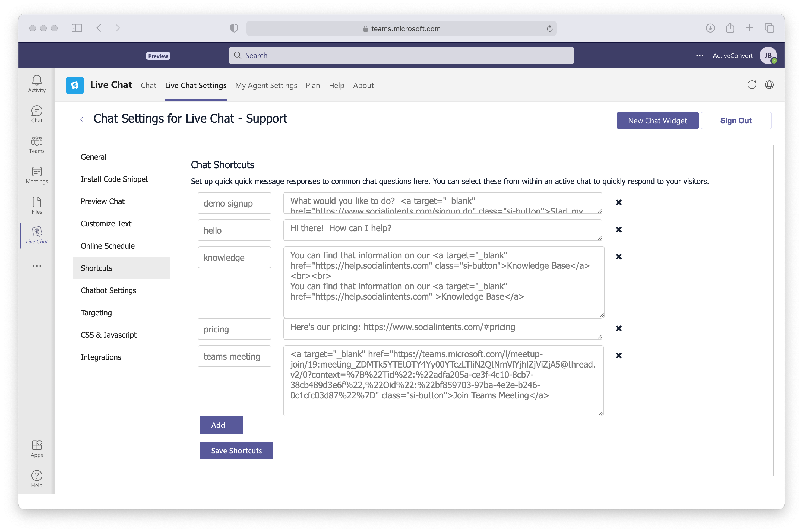Delete the "pricing" shortcut
Screen dimensions: 803x532
click(x=618, y=328)
